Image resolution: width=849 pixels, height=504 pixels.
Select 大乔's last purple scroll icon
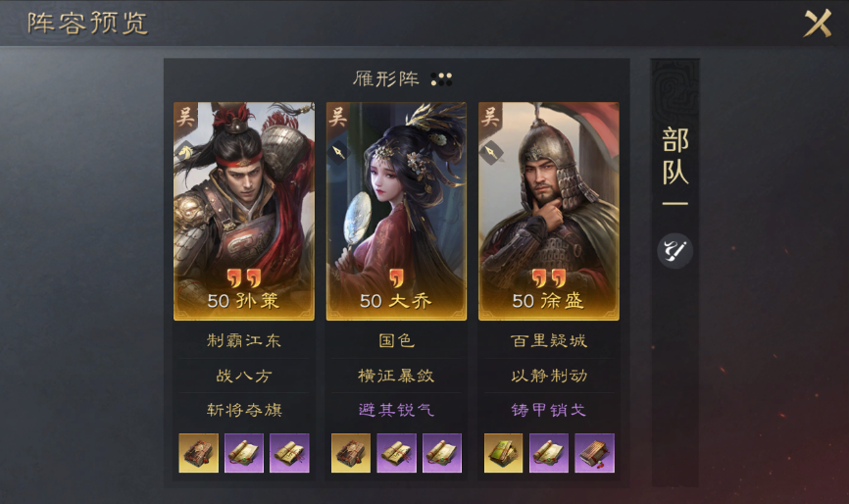click(x=442, y=453)
